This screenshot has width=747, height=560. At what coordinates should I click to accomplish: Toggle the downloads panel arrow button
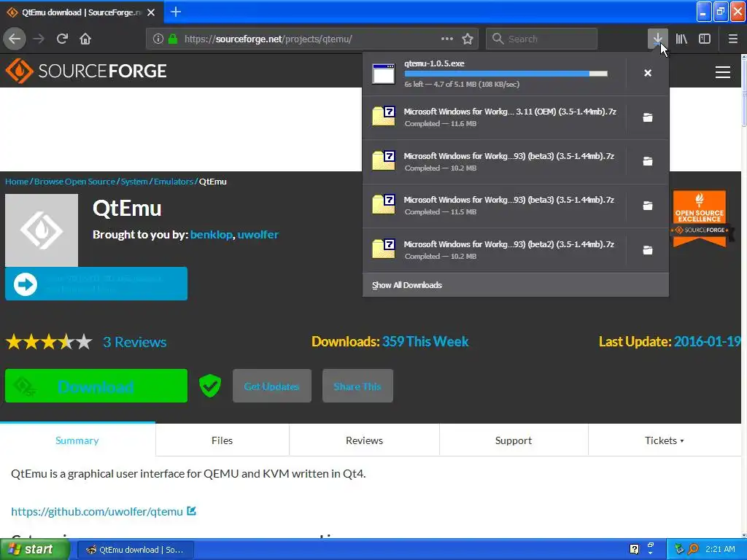657,39
